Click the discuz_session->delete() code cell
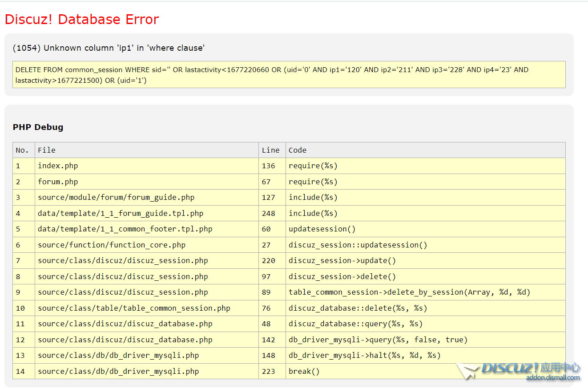The image size is (588, 389). pyautogui.click(x=342, y=276)
